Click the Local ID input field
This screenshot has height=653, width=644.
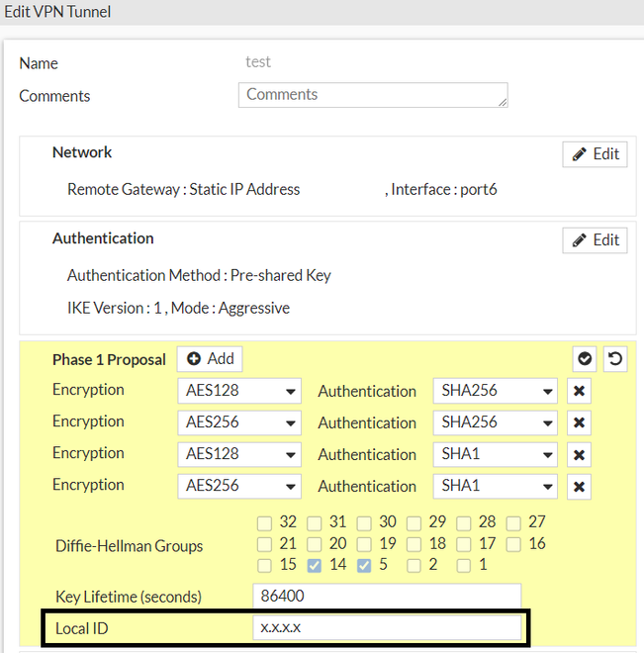pyautogui.click(x=387, y=628)
